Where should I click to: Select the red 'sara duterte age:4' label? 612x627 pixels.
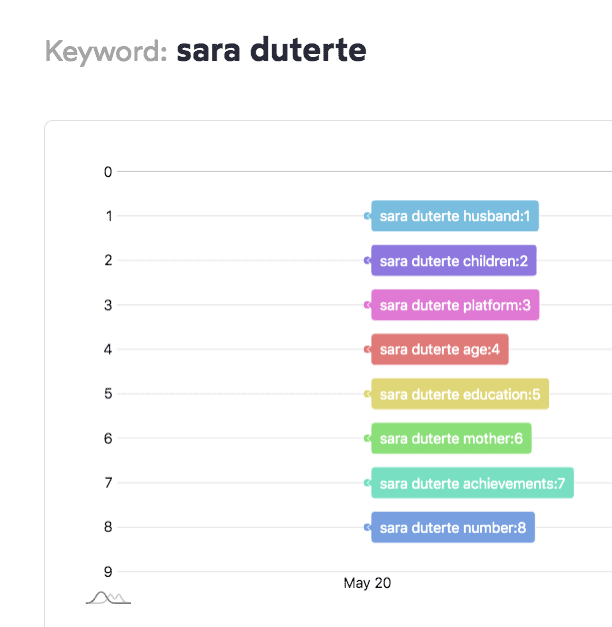[x=440, y=349]
